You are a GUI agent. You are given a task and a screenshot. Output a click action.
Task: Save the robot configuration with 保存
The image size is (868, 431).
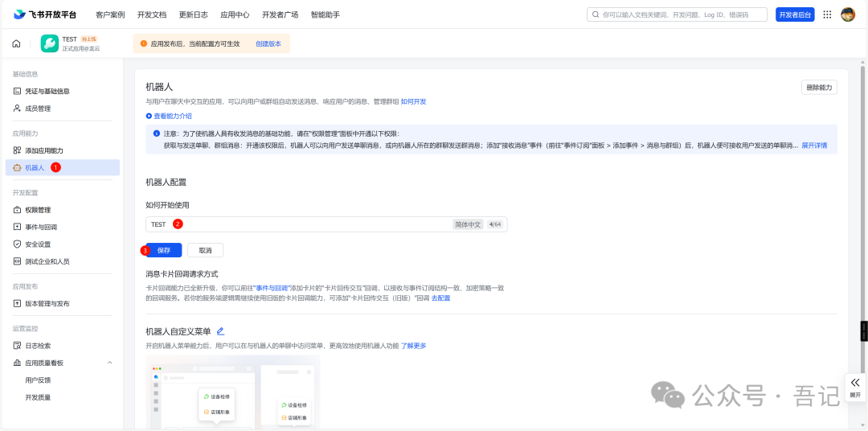(x=164, y=250)
